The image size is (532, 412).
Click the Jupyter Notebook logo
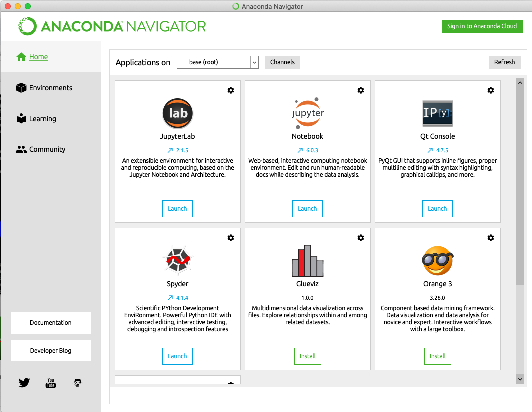tap(307, 113)
